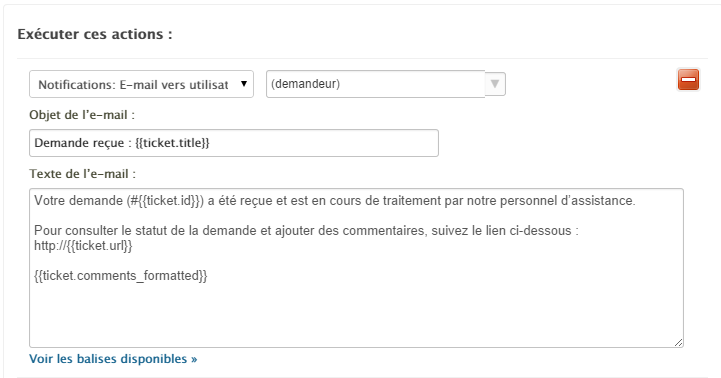Grab the text area resize handle corner
Image resolution: width=721 pixels, height=378 pixels.
click(678, 342)
